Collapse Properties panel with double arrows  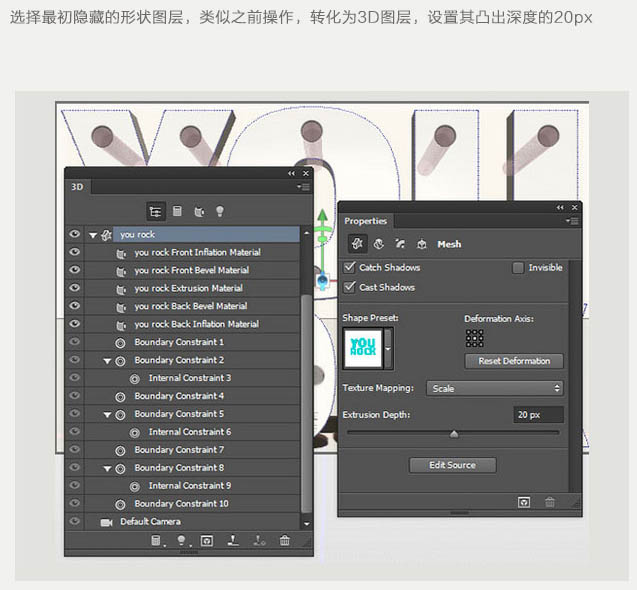pyautogui.click(x=560, y=208)
